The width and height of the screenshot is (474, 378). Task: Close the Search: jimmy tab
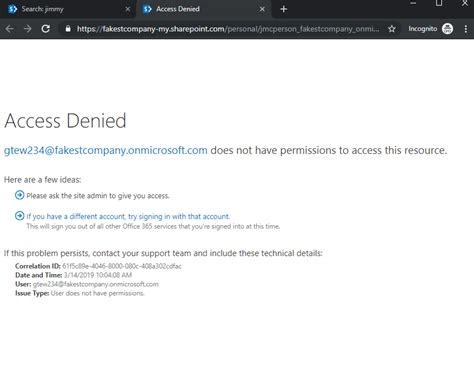[128, 9]
